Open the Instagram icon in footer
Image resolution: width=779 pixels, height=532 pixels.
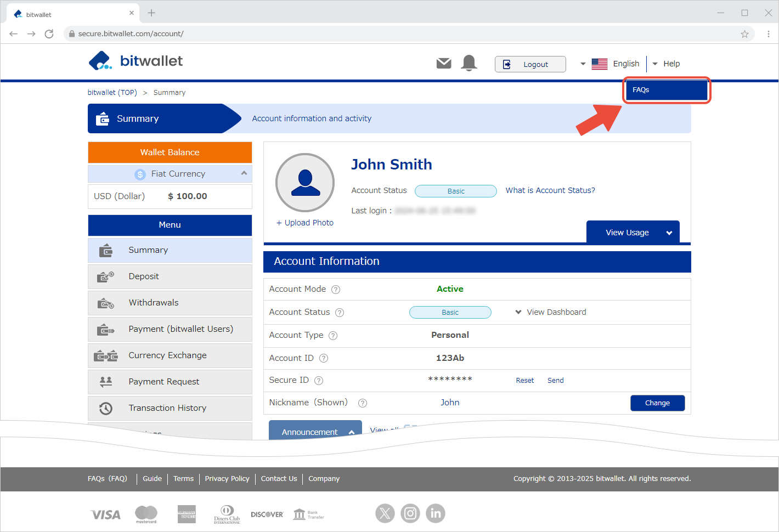point(410,513)
